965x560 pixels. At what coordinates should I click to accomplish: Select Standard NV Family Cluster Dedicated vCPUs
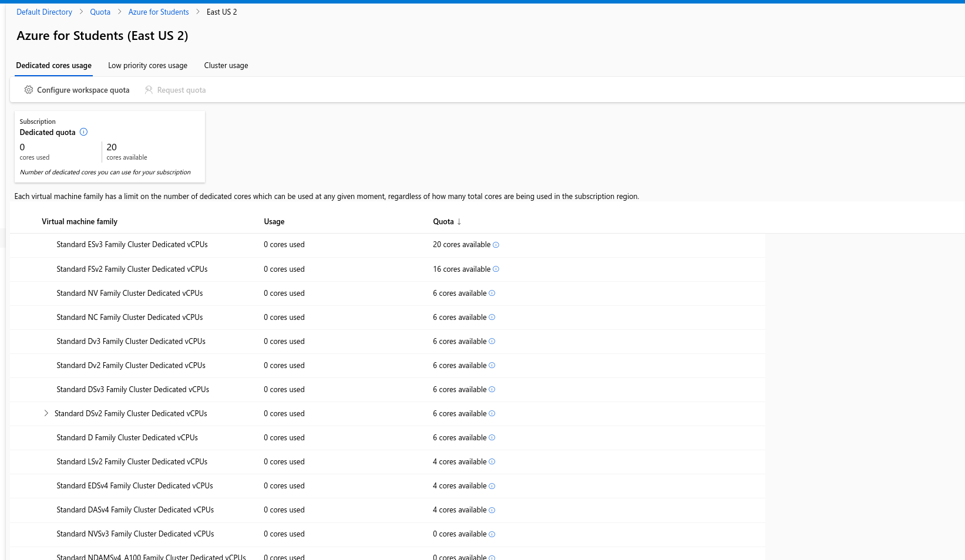130,293
